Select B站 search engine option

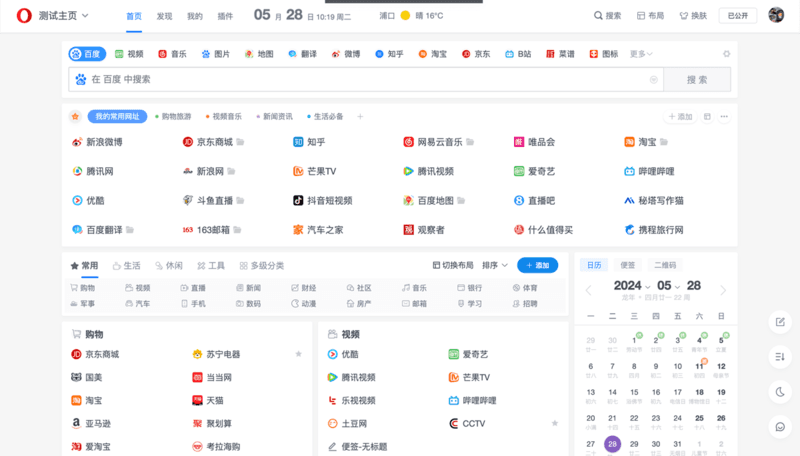(x=518, y=54)
